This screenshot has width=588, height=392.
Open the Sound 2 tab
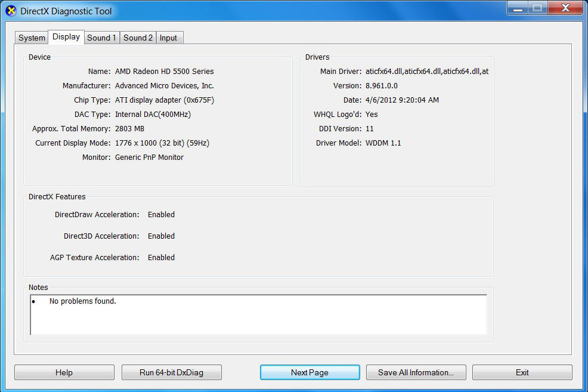tap(138, 38)
